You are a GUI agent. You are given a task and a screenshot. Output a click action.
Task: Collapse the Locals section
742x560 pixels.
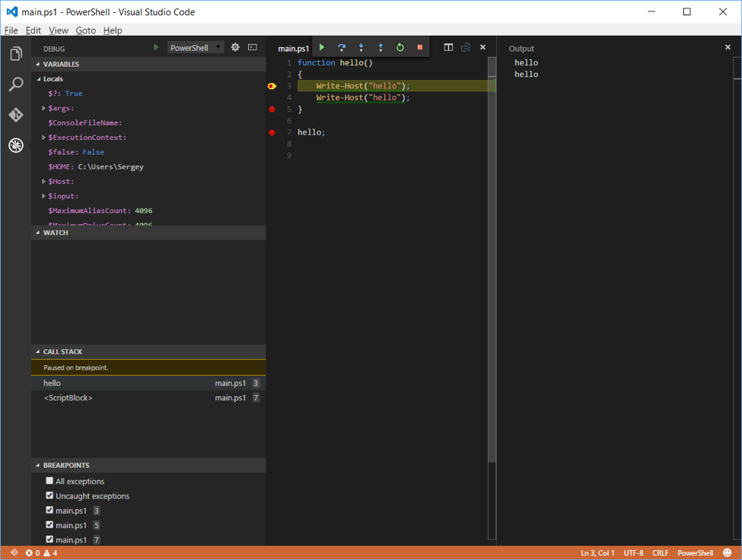pos(40,78)
